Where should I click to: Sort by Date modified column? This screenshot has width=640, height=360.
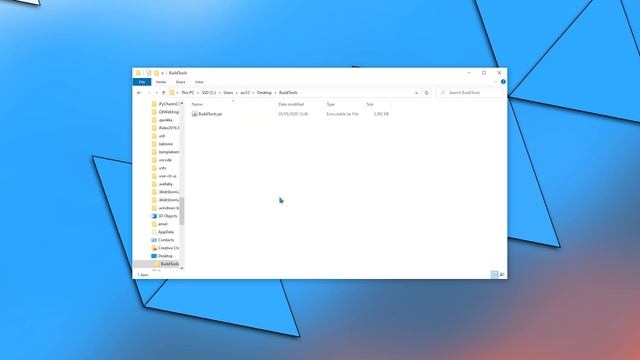[291, 104]
